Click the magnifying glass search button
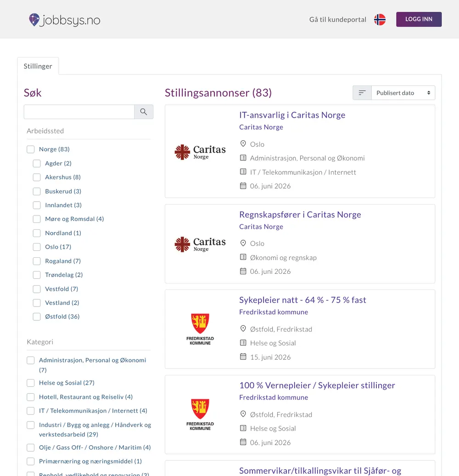This screenshot has height=476, width=459. (x=144, y=112)
